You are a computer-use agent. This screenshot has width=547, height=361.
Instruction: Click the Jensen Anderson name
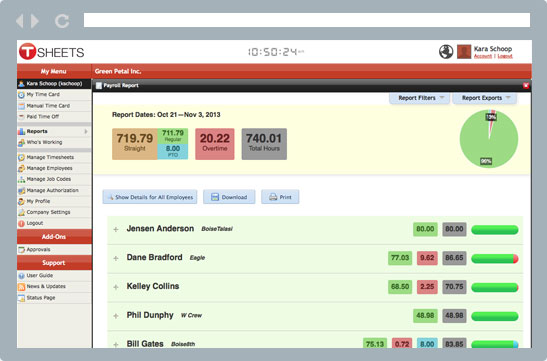tap(160, 229)
